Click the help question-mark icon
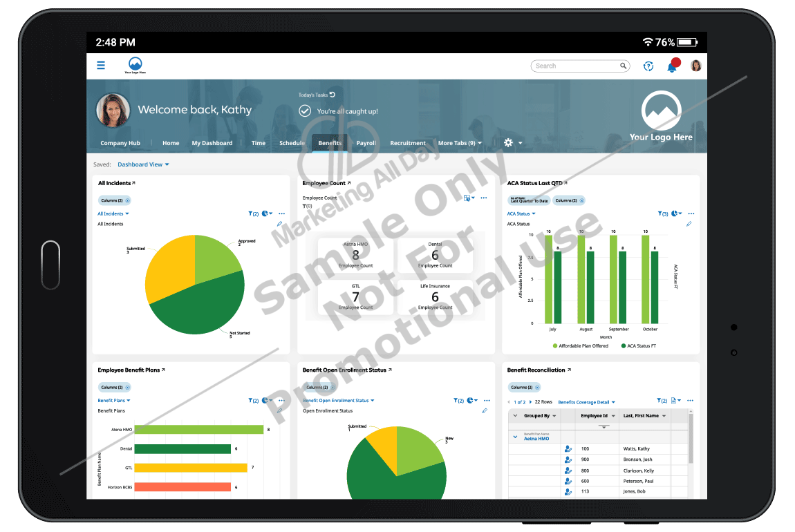This screenshot has width=795, height=532. (x=648, y=66)
